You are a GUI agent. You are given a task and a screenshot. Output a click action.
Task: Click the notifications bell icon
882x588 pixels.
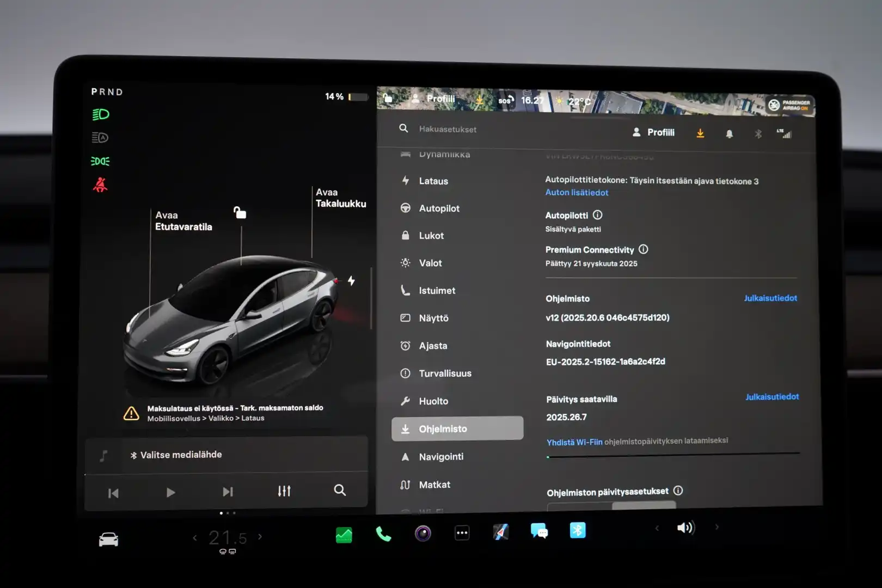click(730, 134)
